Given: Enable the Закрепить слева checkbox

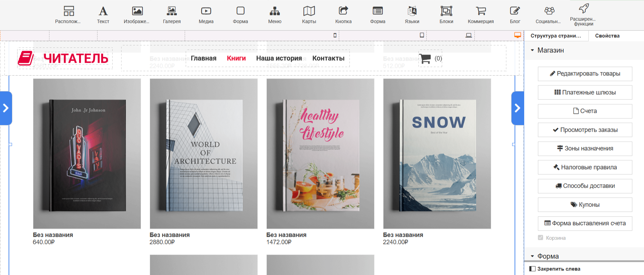Looking at the screenshot, I should [x=532, y=269].
